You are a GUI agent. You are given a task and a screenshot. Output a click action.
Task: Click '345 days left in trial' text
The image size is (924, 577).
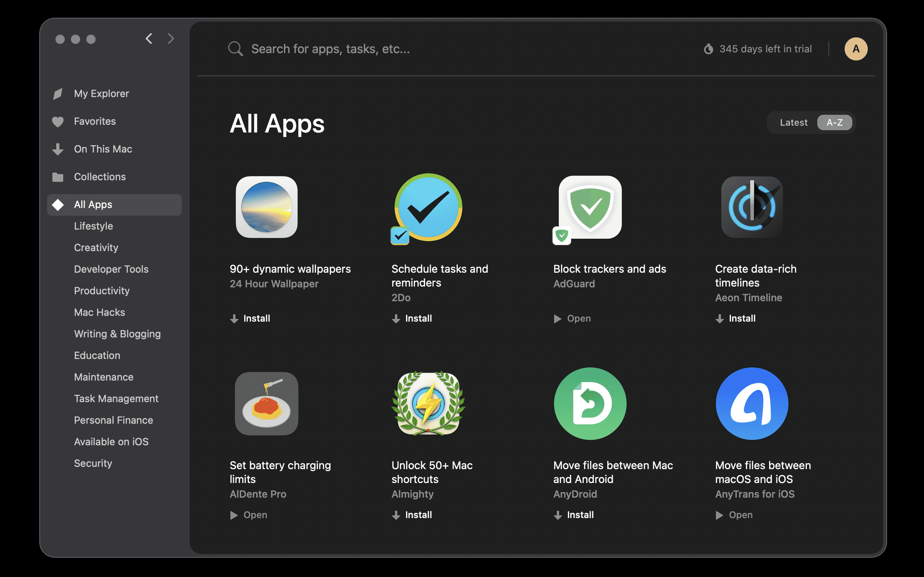766,49
